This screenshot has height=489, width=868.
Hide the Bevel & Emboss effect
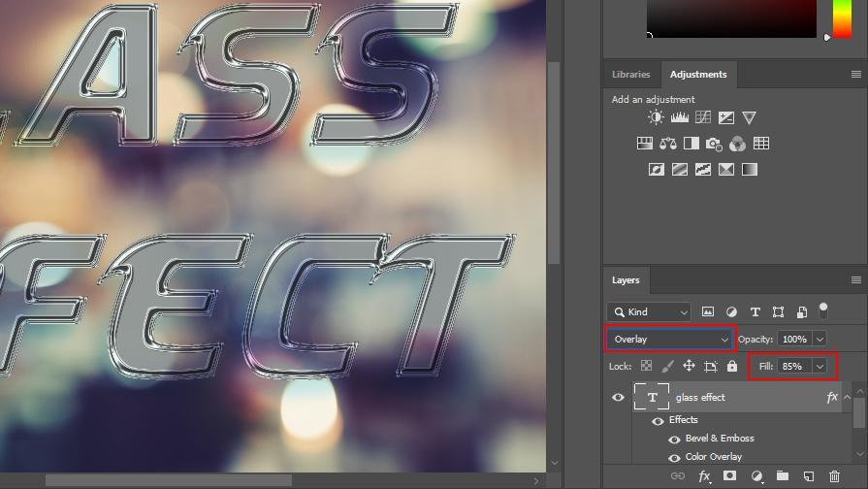click(x=674, y=440)
